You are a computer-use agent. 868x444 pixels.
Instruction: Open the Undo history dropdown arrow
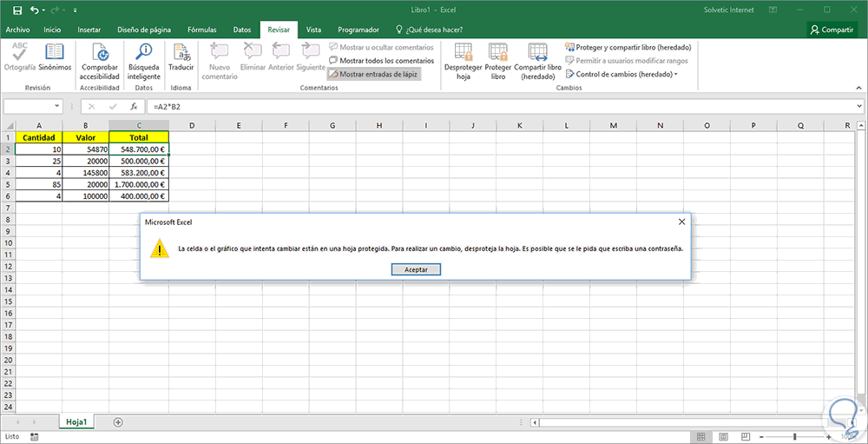pyautogui.click(x=45, y=10)
